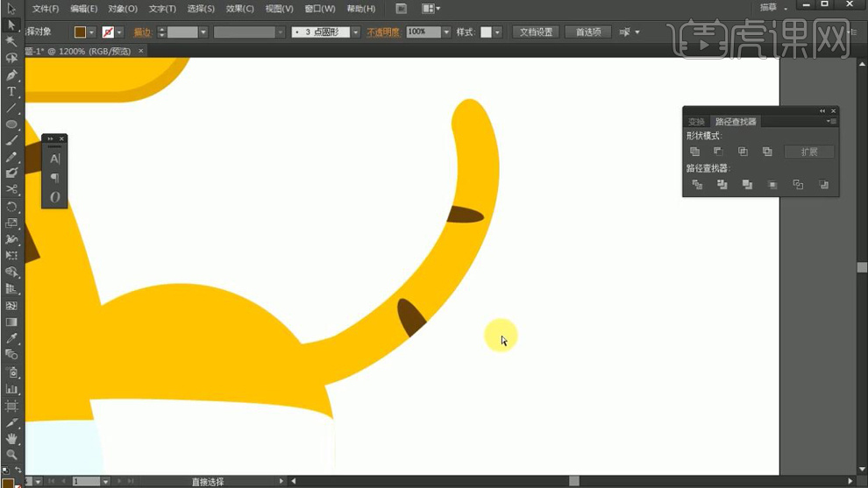Collapse the Pathfinder panel with double arrows

[x=822, y=111]
